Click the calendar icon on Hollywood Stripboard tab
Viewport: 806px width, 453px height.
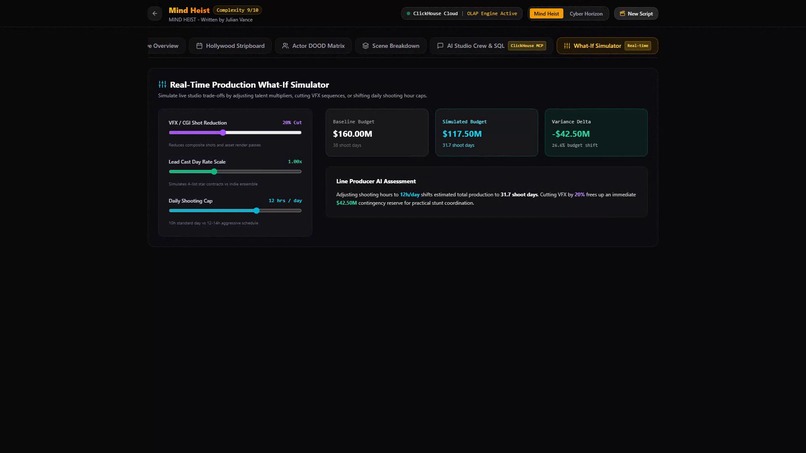(199, 46)
